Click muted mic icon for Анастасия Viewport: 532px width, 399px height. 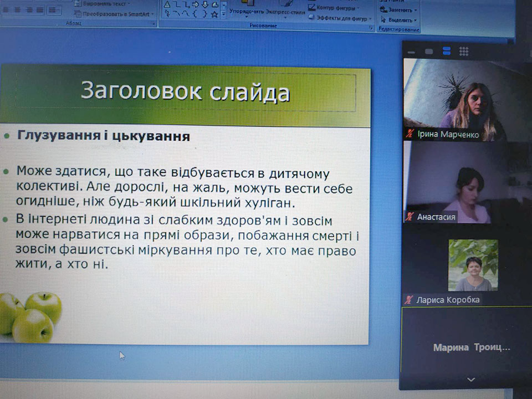(x=410, y=216)
